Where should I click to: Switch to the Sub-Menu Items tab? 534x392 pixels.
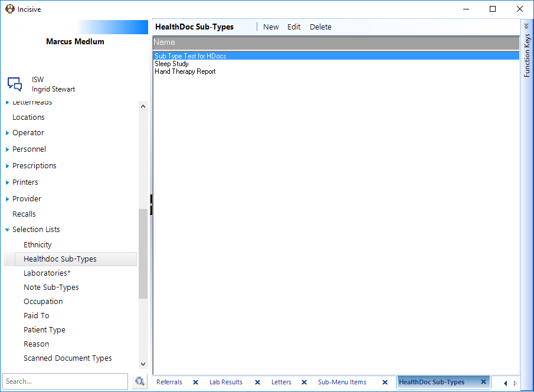point(342,382)
